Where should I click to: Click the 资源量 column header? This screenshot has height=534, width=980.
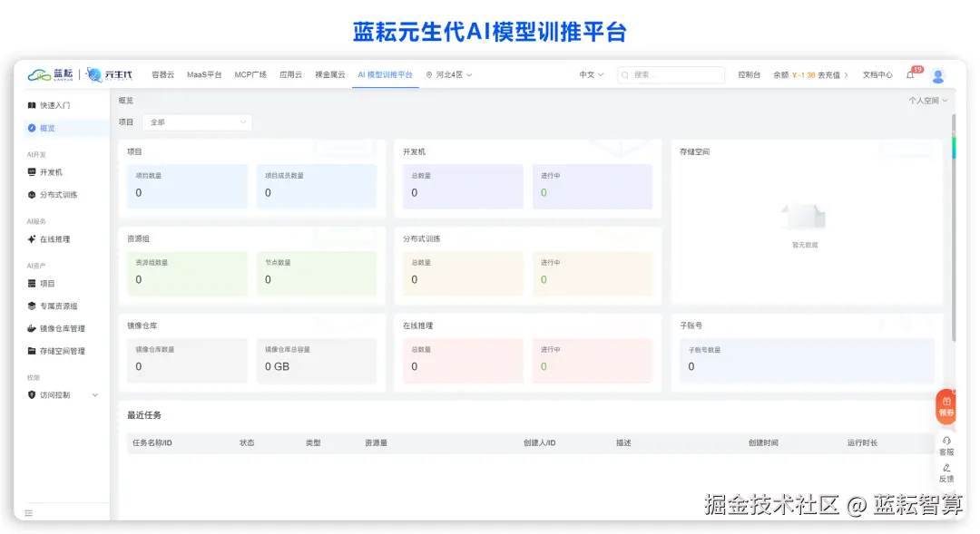click(x=377, y=442)
